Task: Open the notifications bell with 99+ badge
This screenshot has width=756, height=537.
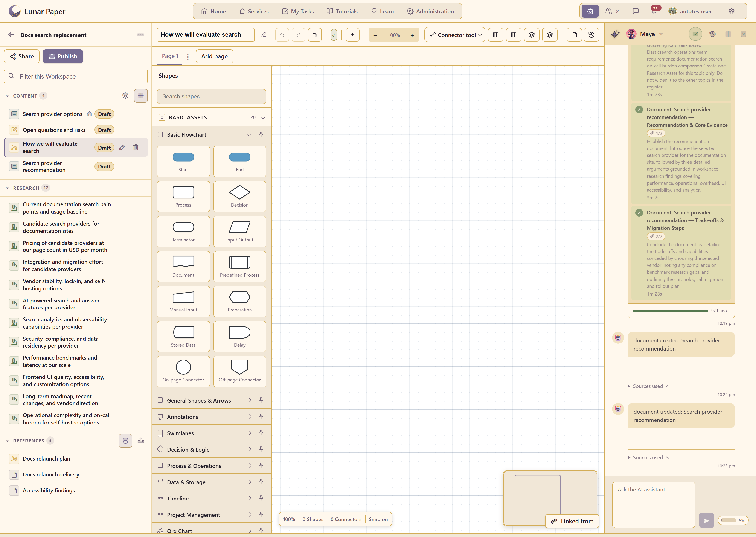Action: (x=654, y=11)
